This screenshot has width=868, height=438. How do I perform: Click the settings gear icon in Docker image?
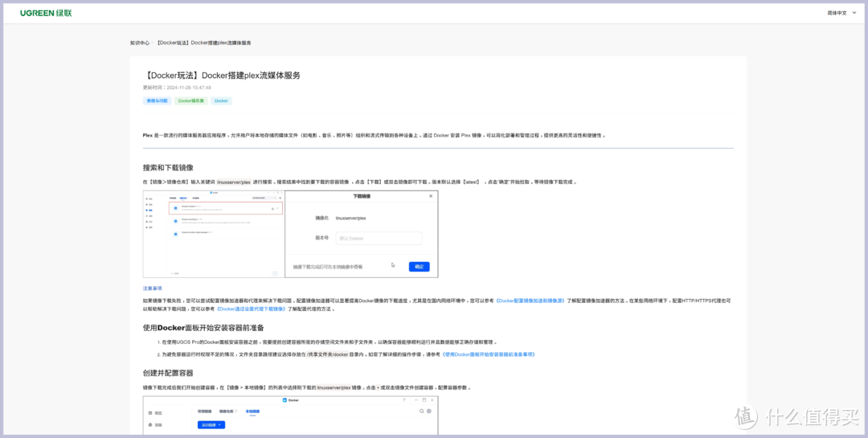pyautogui.click(x=429, y=411)
